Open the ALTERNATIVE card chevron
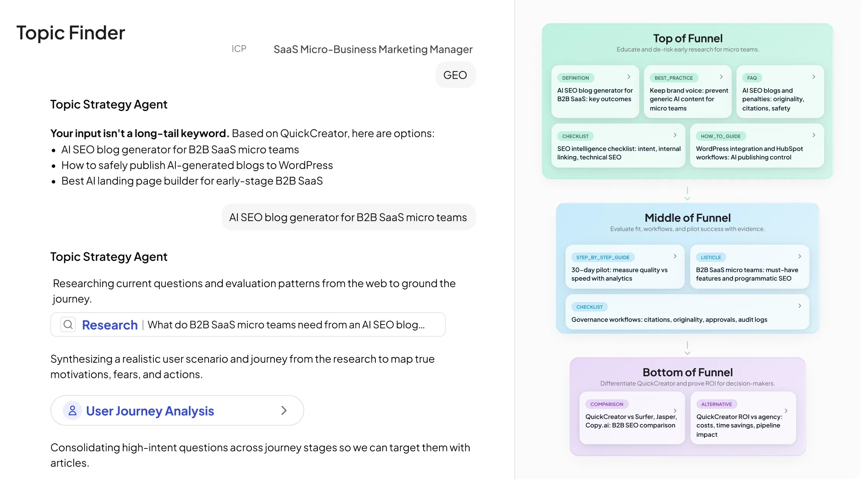Screen dimensions: 862x504 tap(786, 411)
